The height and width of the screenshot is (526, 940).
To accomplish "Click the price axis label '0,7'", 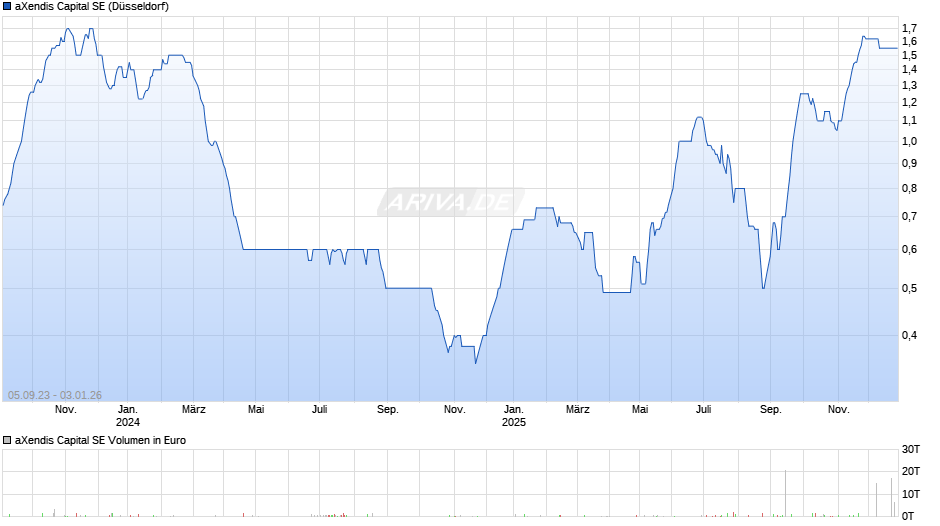I will click(909, 217).
